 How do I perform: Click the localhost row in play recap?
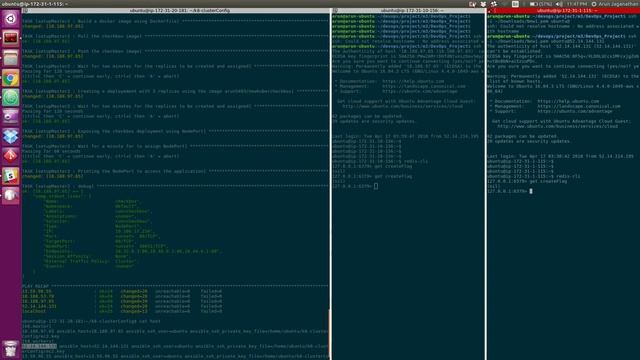point(122,311)
